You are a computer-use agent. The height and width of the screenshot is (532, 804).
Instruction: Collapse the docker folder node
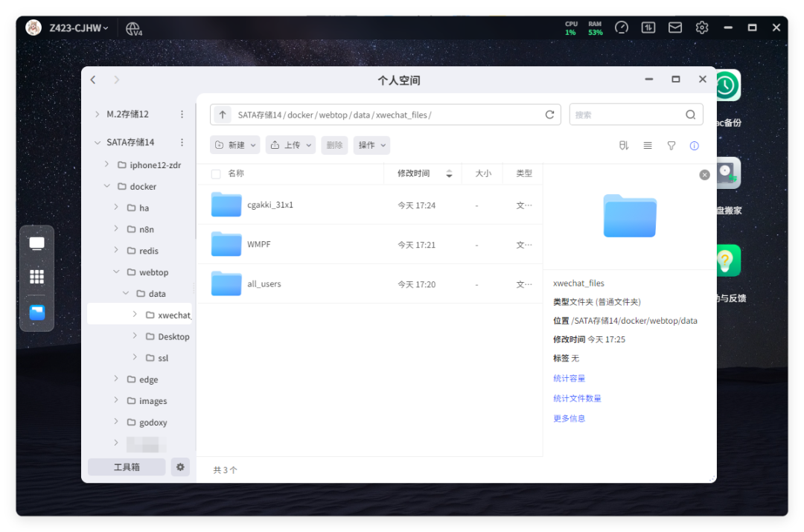click(106, 185)
